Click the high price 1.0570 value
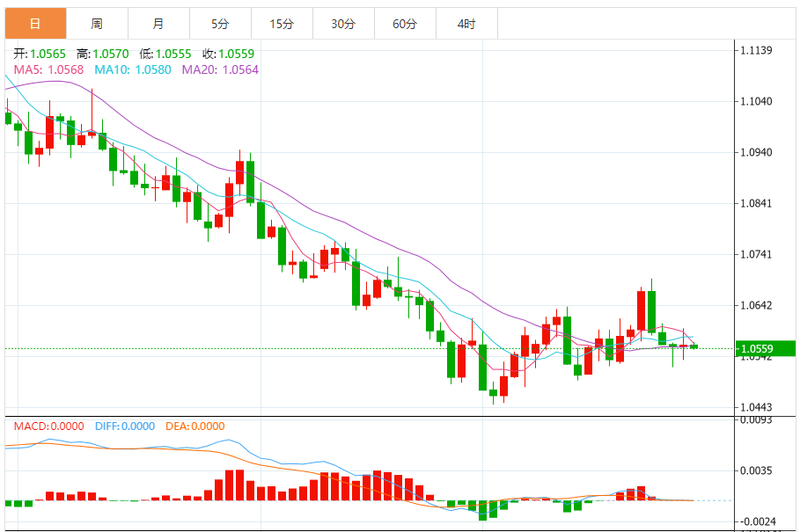Image resolution: width=800 pixels, height=532 pixels. pos(111,54)
